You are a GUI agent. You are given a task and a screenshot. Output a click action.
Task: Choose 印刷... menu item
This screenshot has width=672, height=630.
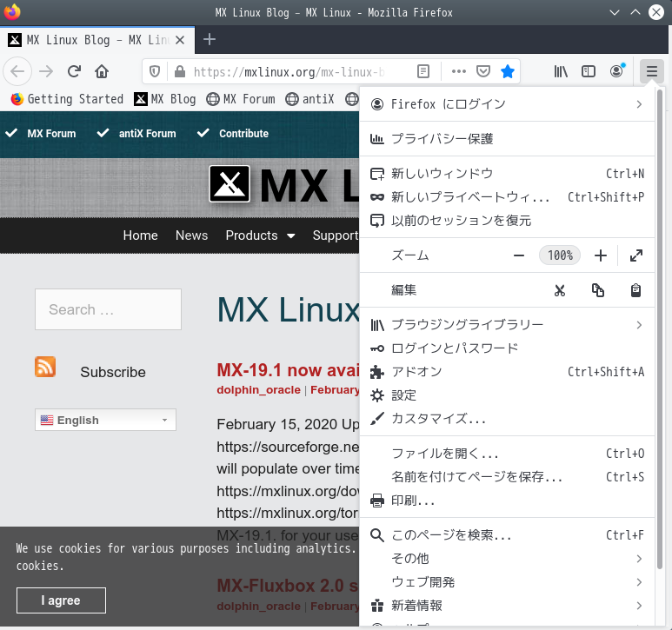pyautogui.click(x=507, y=501)
